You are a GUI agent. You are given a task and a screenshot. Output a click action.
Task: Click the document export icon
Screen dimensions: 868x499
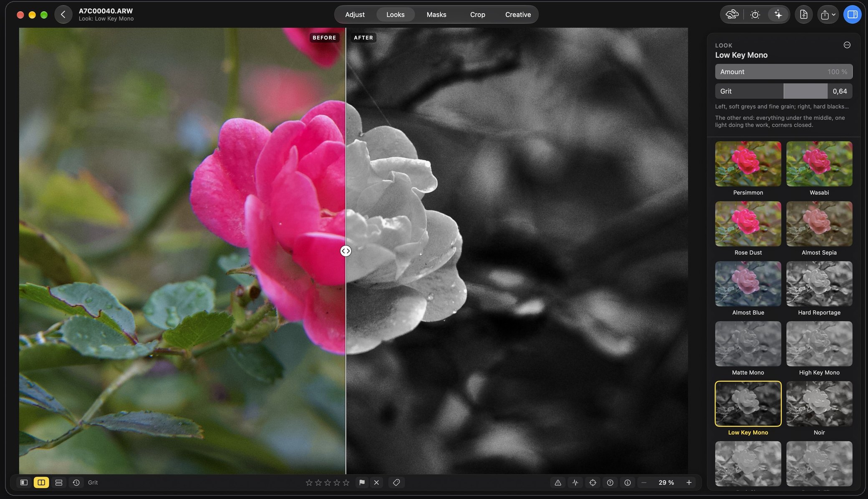[x=803, y=15]
